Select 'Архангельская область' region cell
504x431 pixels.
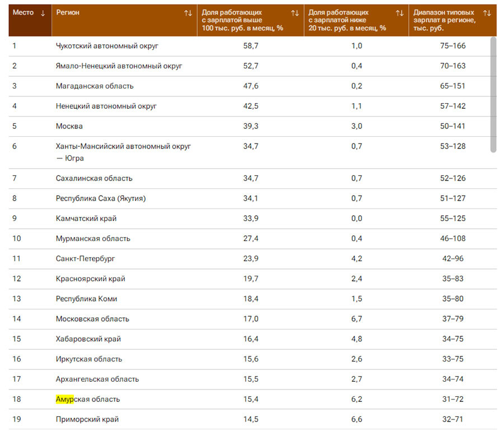point(97,379)
